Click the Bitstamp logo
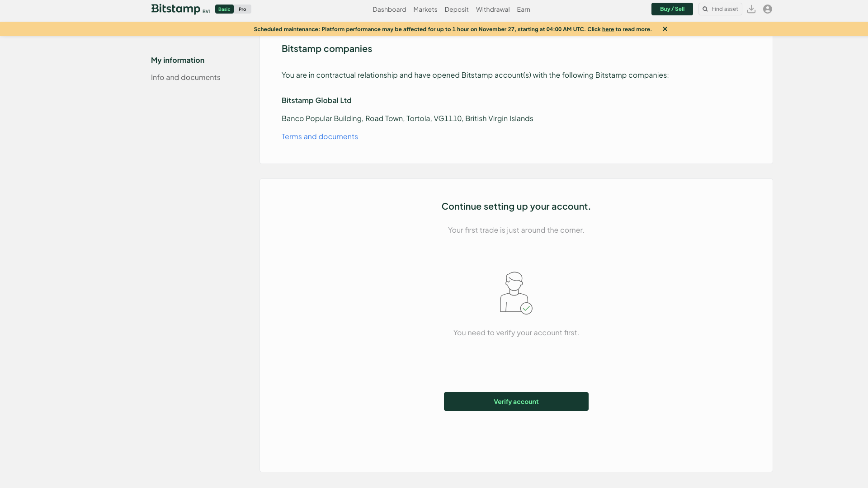Viewport: 868px width, 488px height. 175,9
